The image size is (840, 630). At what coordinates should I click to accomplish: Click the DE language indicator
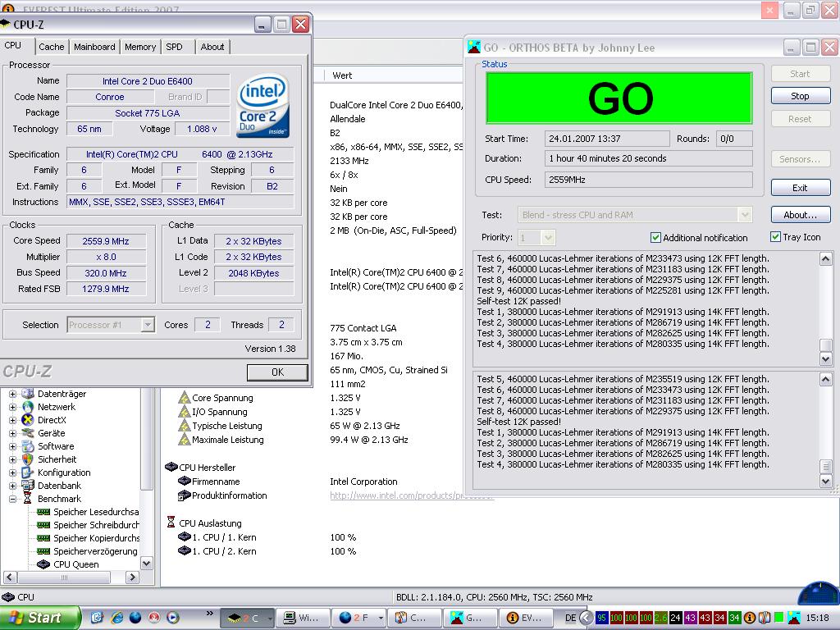(571, 618)
